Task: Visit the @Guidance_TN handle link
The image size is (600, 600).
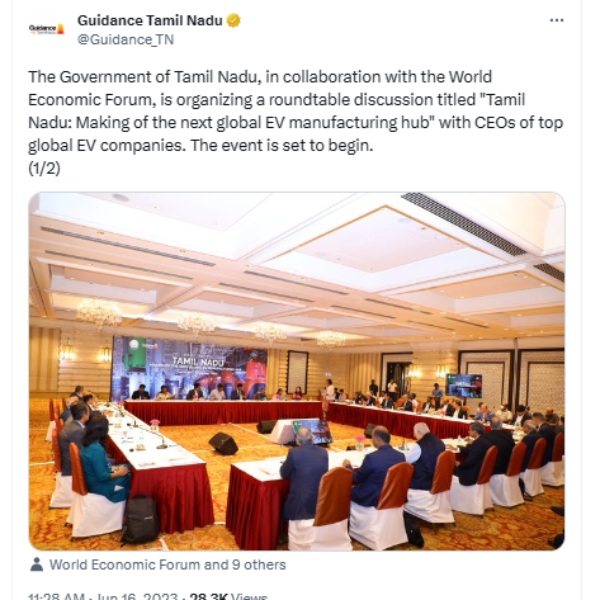Action: click(x=126, y=39)
